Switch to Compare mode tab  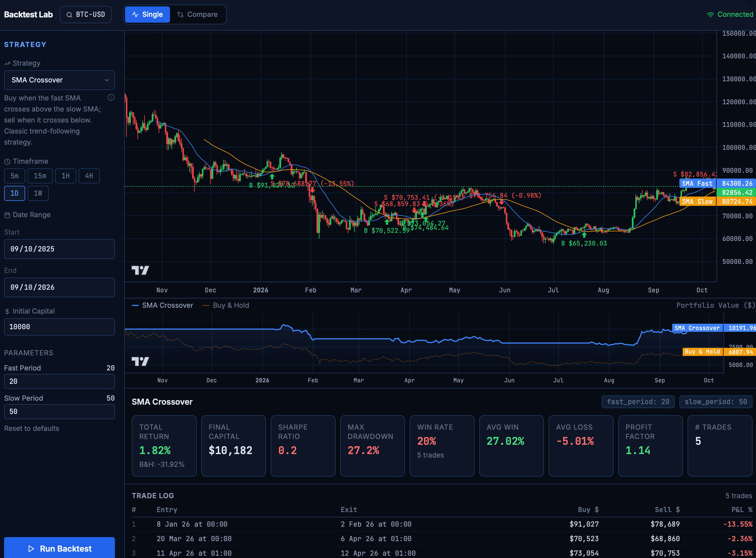pos(198,15)
